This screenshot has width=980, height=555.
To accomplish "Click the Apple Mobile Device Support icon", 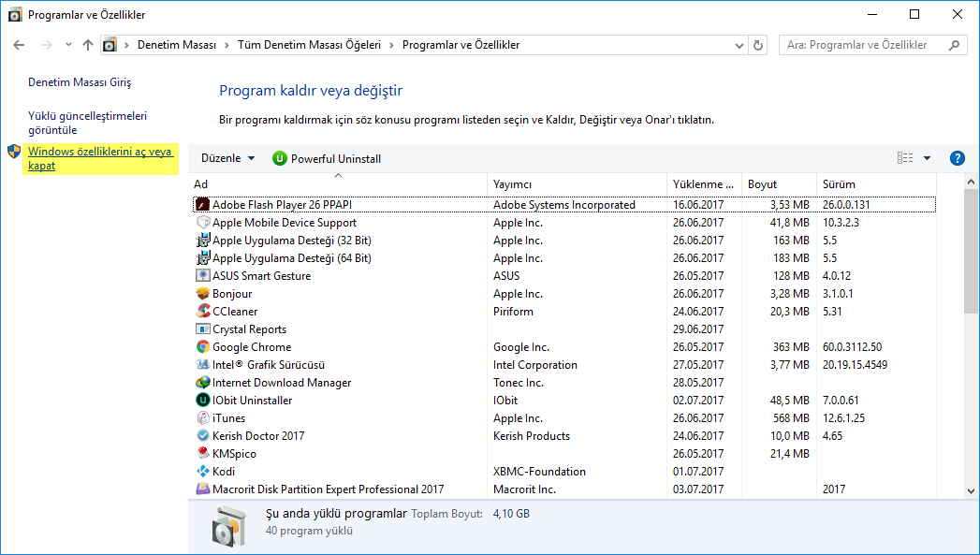I will (x=202, y=223).
